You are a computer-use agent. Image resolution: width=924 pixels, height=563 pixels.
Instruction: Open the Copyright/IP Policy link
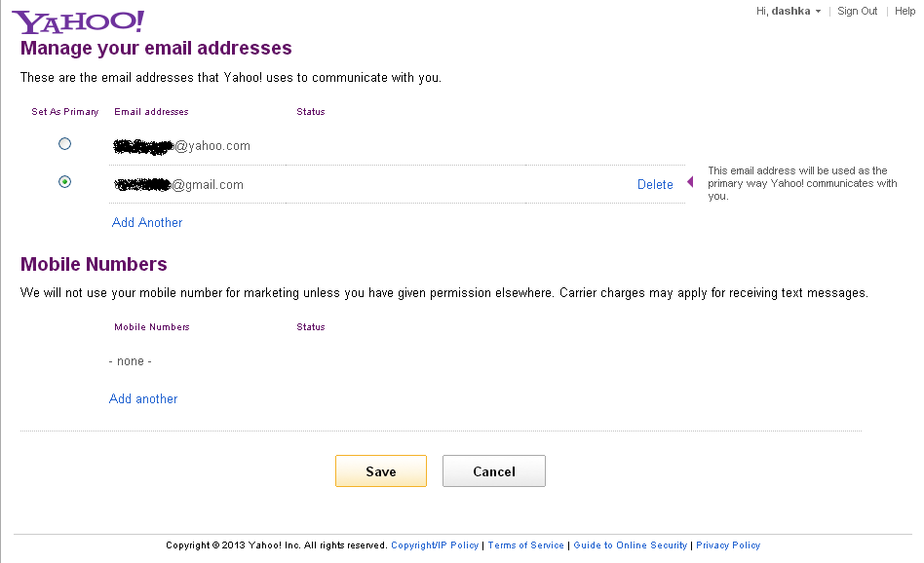click(435, 545)
